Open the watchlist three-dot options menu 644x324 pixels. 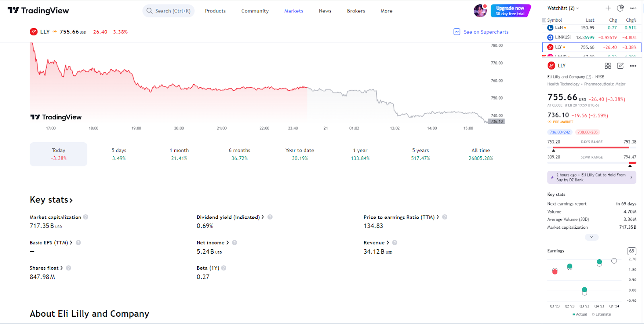[x=633, y=8]
